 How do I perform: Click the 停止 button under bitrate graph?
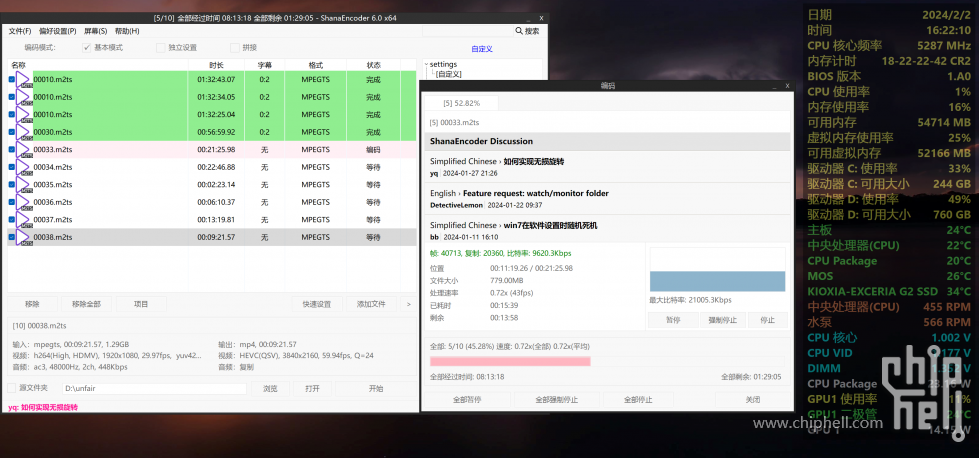[768, 320]
